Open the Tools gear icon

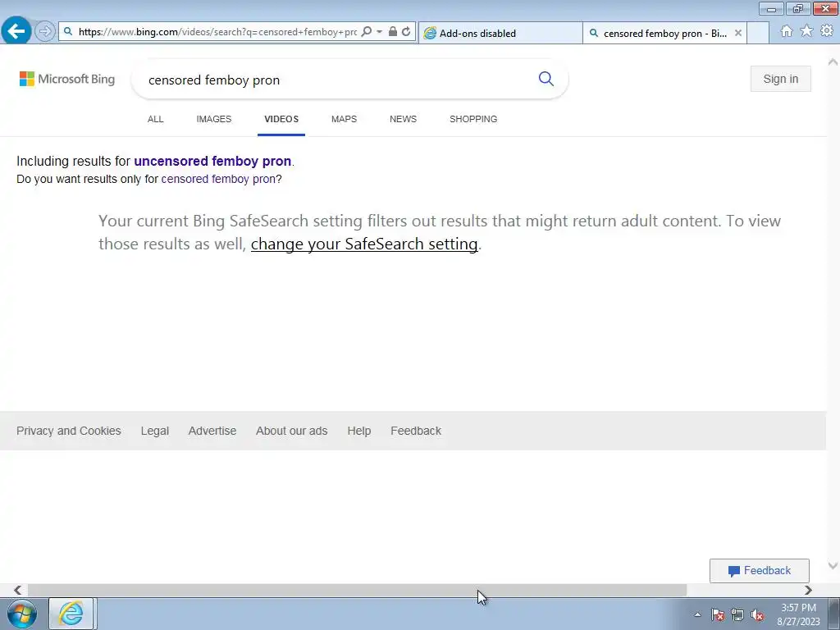827,31
